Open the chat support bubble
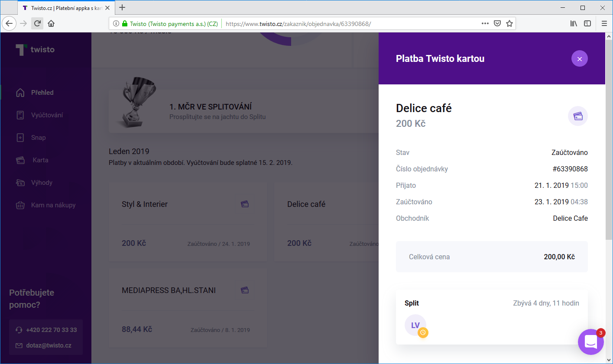613x364 pixels. pyautogui.click(x=591, y=342)
